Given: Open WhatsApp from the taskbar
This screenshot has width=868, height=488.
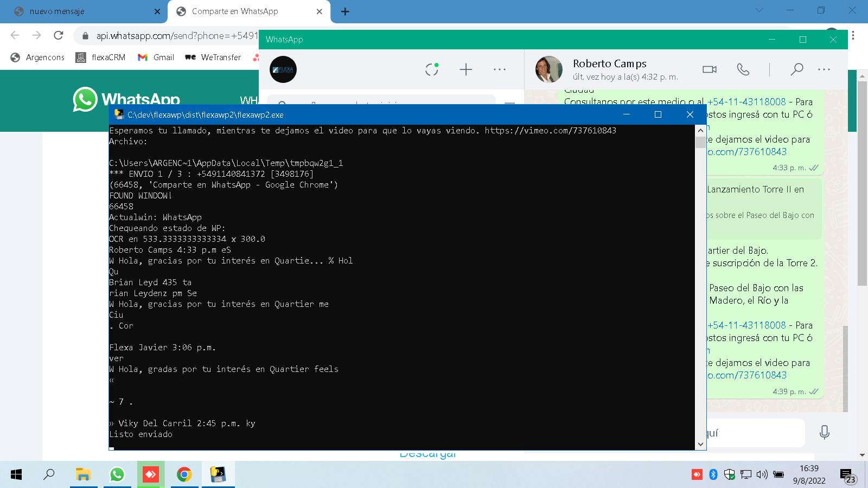Looking at the screenshot, I should tap(117, 475).
